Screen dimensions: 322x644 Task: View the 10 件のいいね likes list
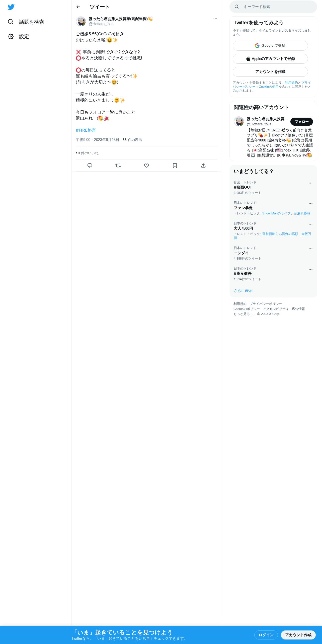click(87, 153)
